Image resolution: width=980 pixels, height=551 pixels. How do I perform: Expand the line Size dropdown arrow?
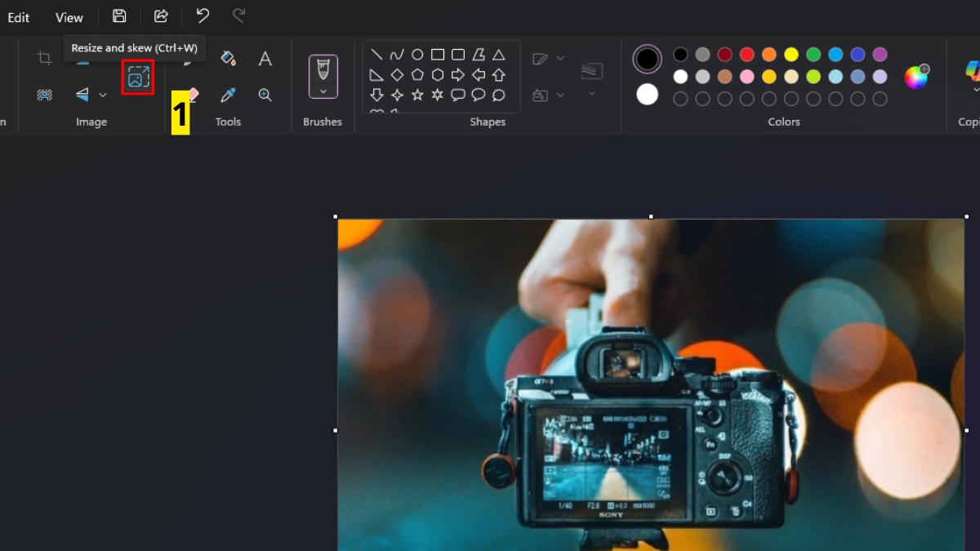(592, 94)
